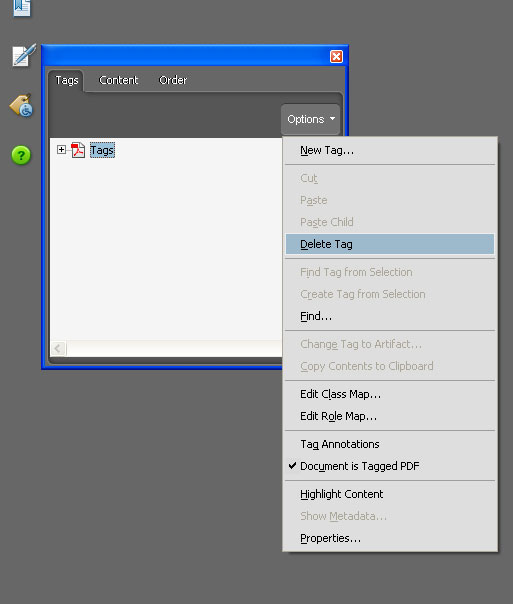This screenshot has width=513, height=604.
Task: Click the Paste Child menu entry
Action: pos(390,222)
